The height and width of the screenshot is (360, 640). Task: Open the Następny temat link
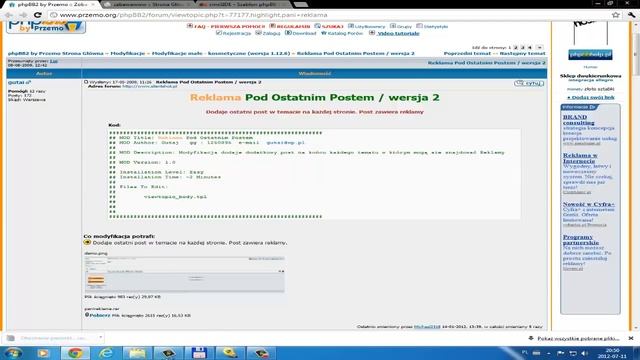pos(522,53)
